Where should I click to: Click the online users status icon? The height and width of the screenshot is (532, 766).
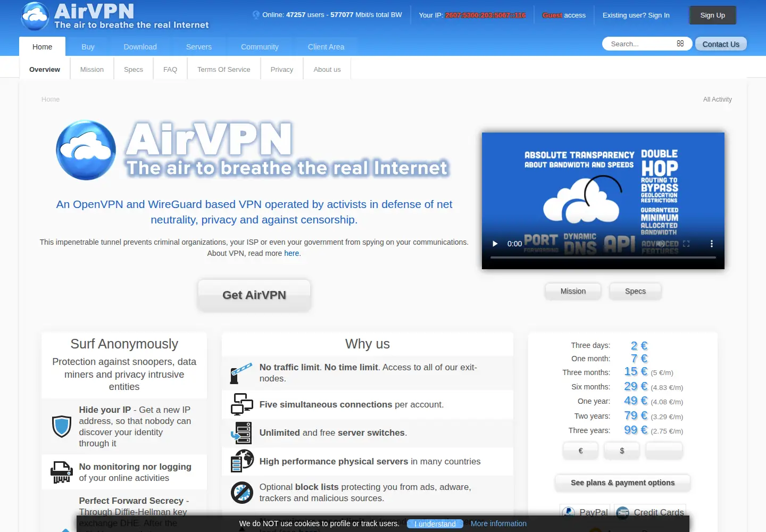tap(256, 15)
